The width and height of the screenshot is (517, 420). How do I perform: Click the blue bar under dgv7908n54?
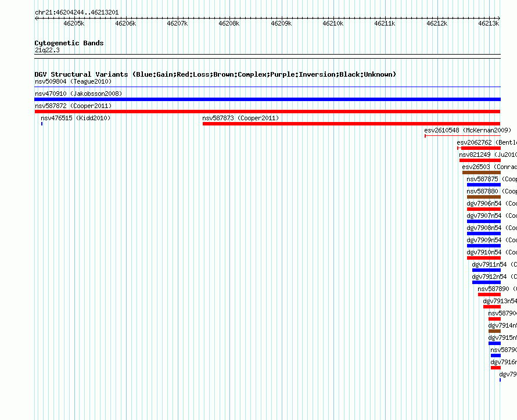click(x=484, y=234)
